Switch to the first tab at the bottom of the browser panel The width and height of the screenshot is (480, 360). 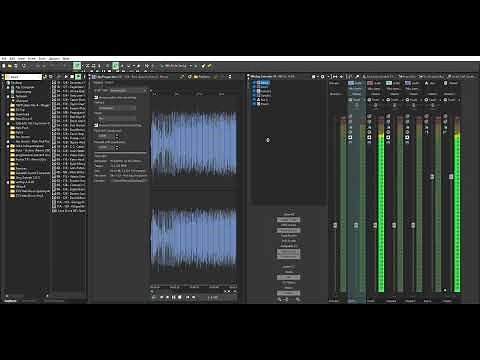pyautogui.click(x=11, y=301)
